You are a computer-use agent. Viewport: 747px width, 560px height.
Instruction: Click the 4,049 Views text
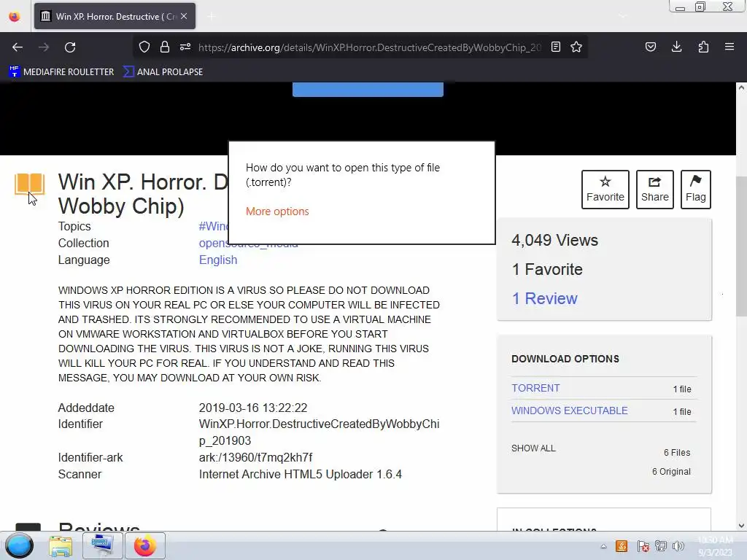554,240
